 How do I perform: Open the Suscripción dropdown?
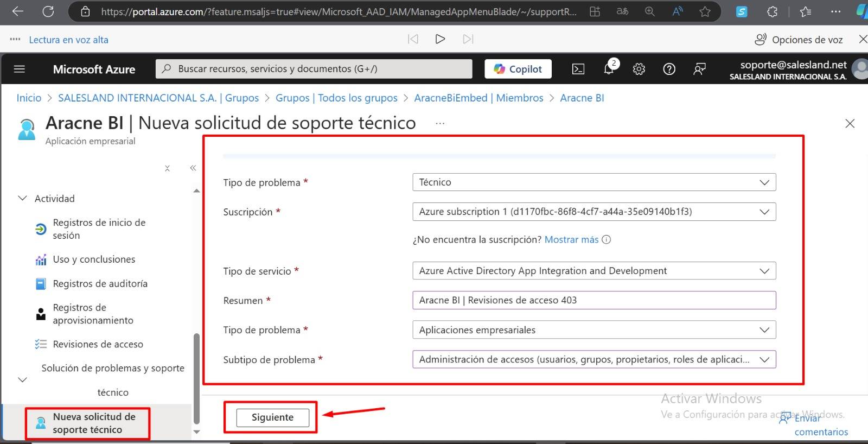pos(594,212)
